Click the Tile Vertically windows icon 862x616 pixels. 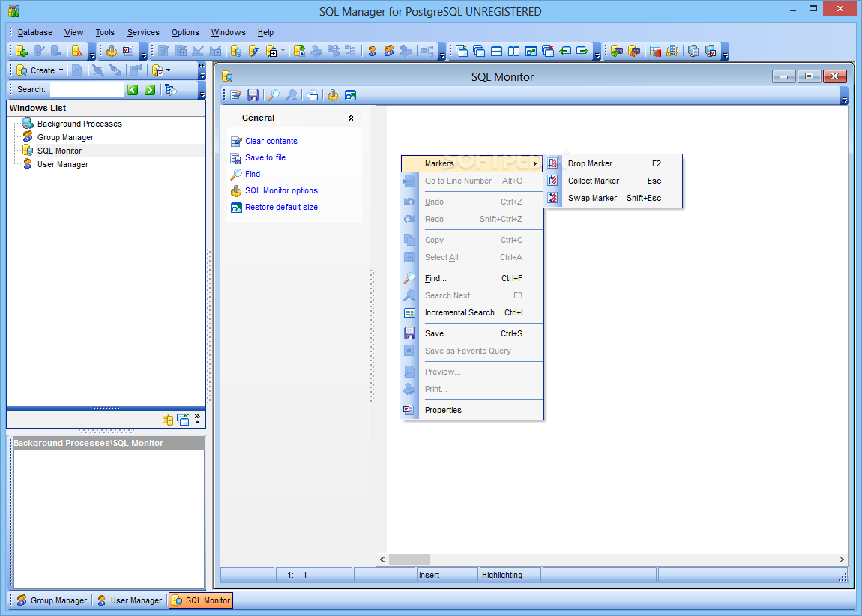513,51
